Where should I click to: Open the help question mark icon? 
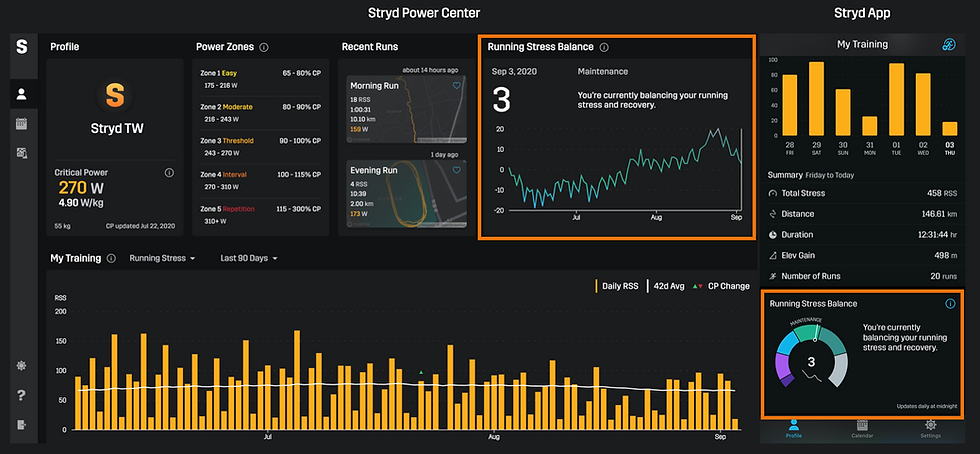[22, 395]
